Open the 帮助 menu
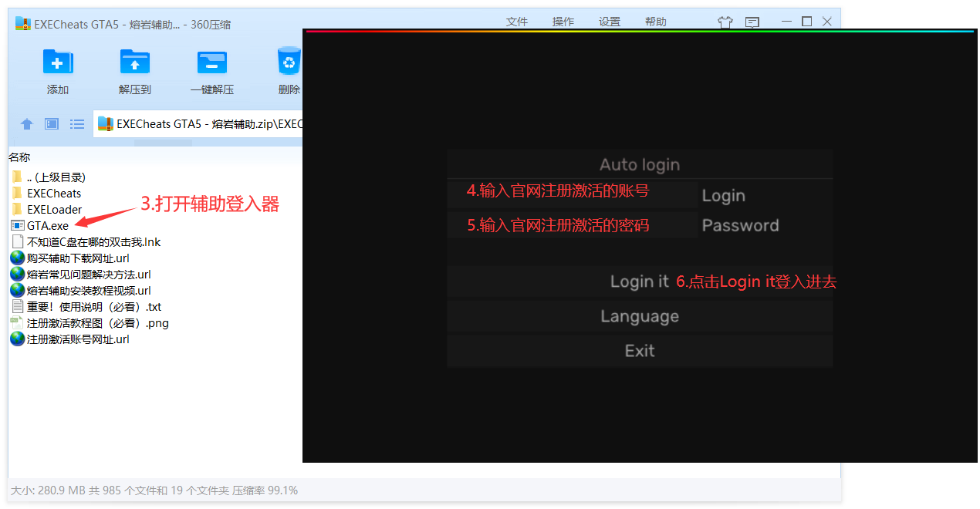The image size is (980, 509). pyautogui.click(x=656, y=22)
